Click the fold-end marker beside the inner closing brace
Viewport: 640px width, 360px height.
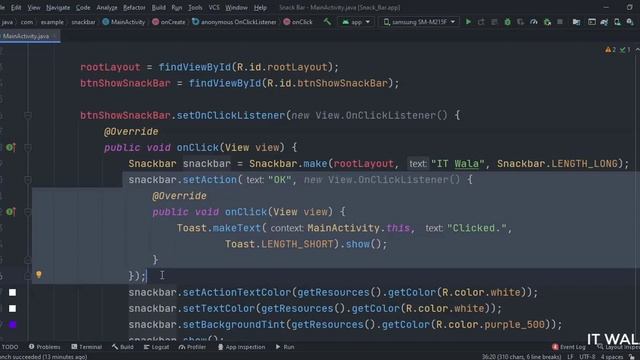click(x=28, y=260)
